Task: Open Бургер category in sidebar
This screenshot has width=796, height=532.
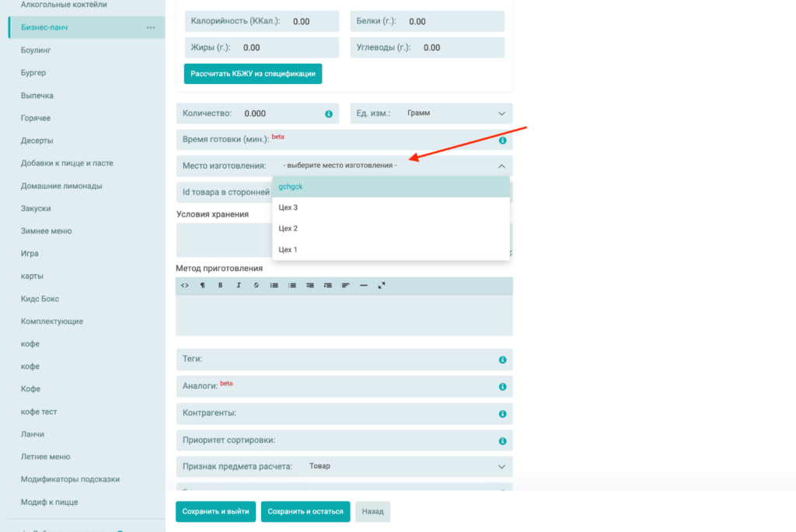Action: click(x=33, y=72)
